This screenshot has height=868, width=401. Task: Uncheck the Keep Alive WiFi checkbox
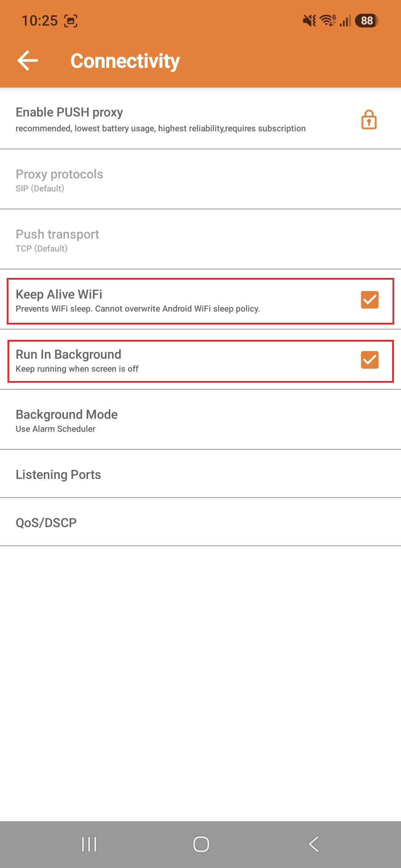click(369, 300)
